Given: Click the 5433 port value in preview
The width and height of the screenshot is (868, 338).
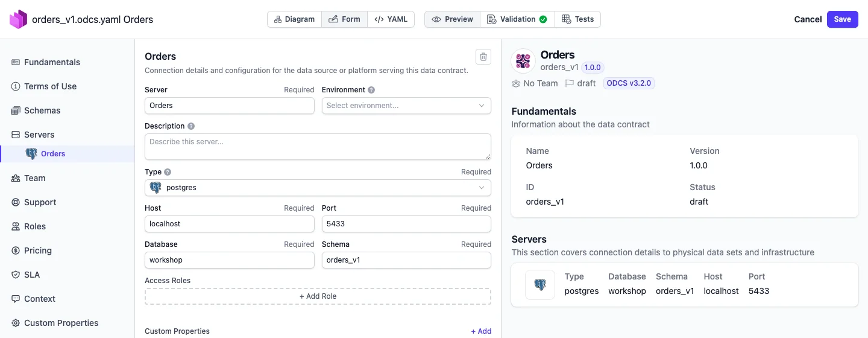Looking at the screenshot, I should (759, 291).
